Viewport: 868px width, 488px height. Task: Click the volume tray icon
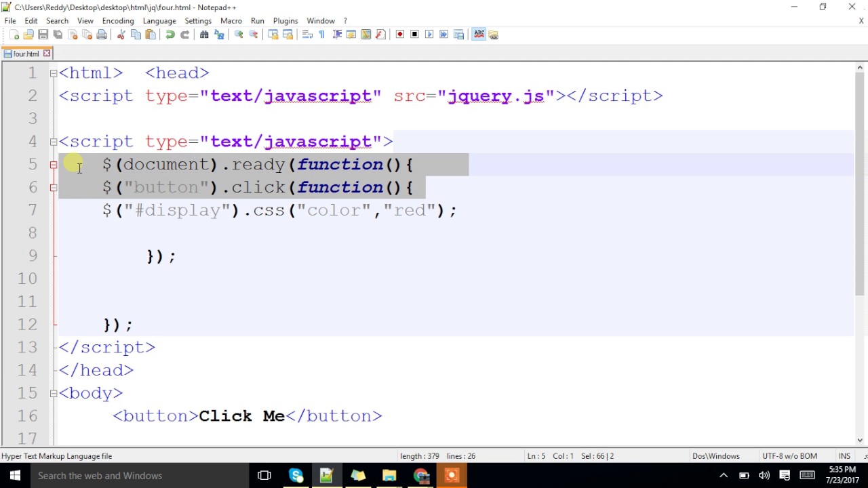coord(764,476)
